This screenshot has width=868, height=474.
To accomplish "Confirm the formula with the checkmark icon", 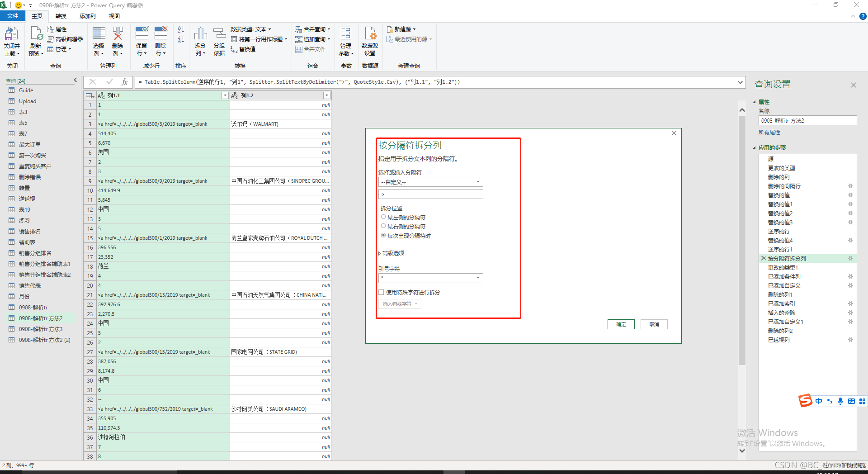I will click(109, 82).
